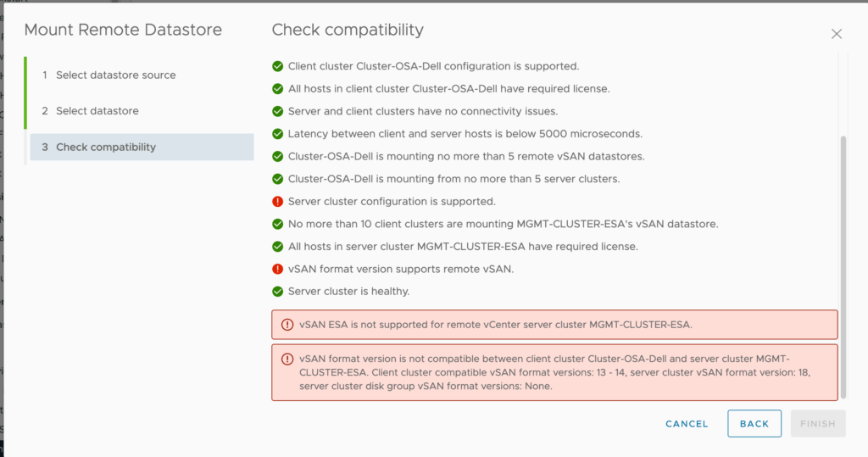Viewport: 868px width, 457px height.
Task: Click green check beside Server cluster is healthy
Action: (x=277, y=292)
